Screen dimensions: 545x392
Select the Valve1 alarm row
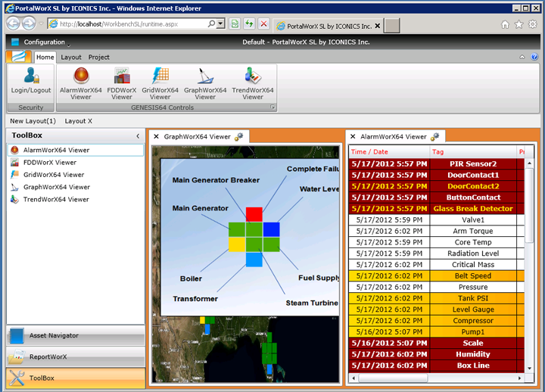(436, 219)
